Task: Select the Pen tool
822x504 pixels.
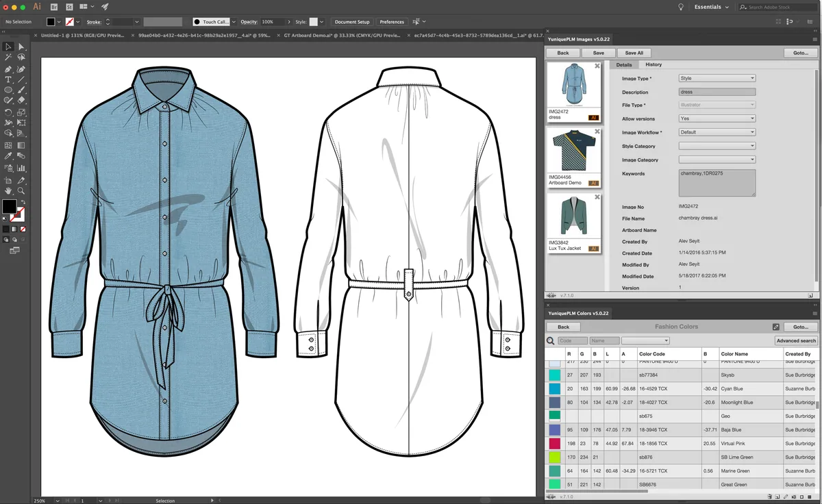Action: (8, 68)
